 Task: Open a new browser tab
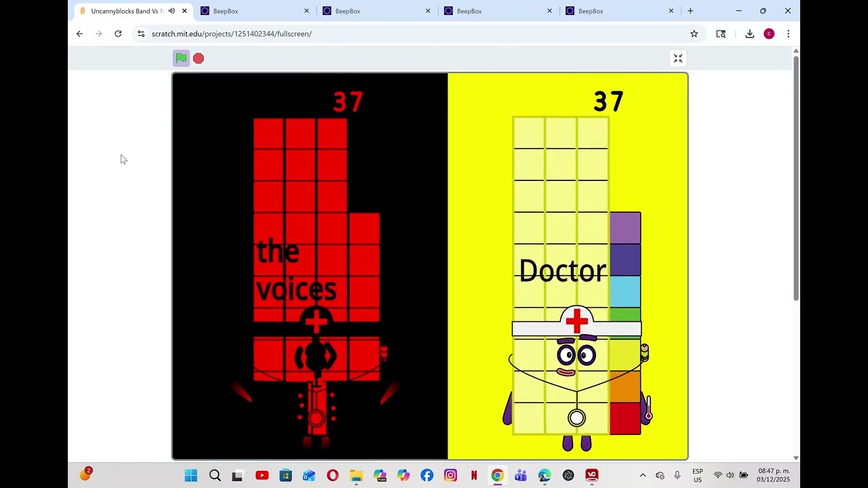pos(690,11)
